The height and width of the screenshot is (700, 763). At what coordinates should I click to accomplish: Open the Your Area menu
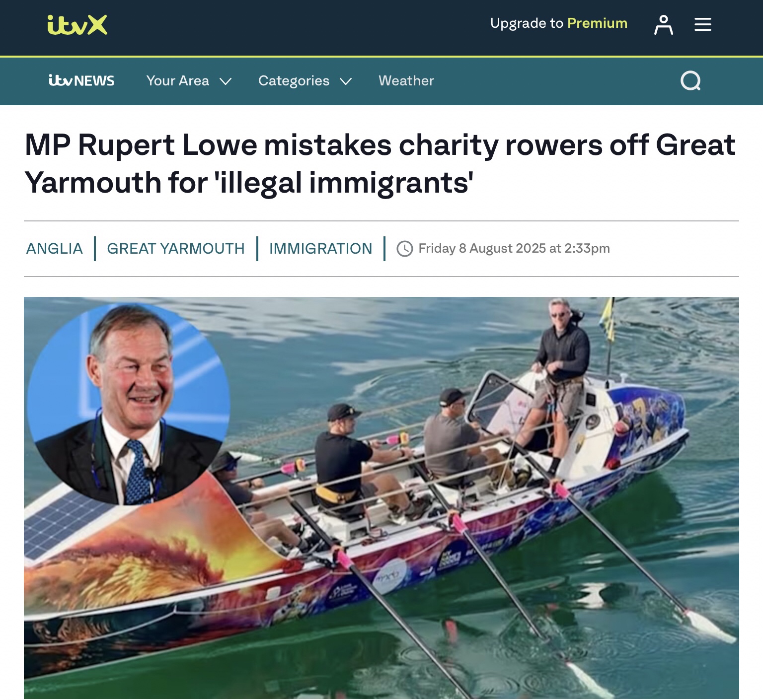(189, 81)
